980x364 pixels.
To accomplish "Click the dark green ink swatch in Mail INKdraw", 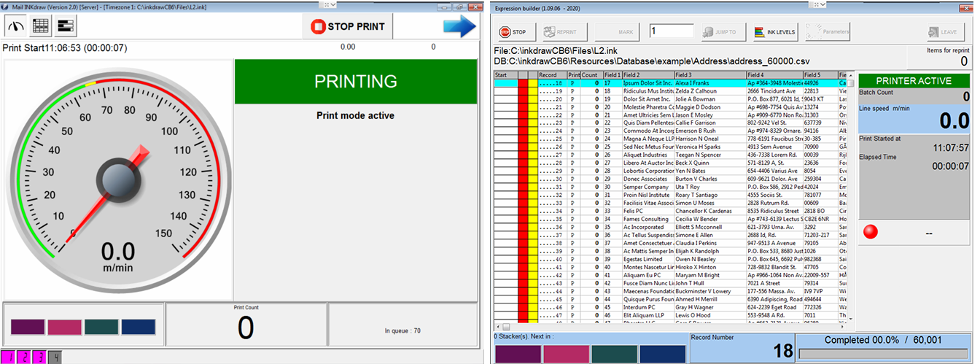I will click(x=101, y=328).
